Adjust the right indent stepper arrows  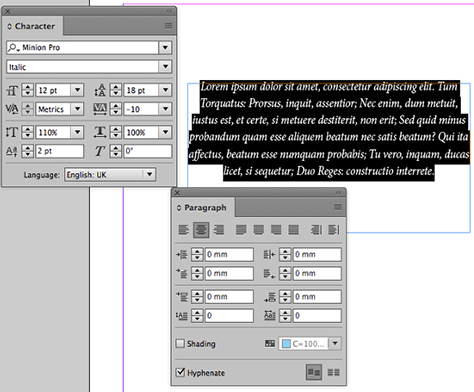coord(285,254)
